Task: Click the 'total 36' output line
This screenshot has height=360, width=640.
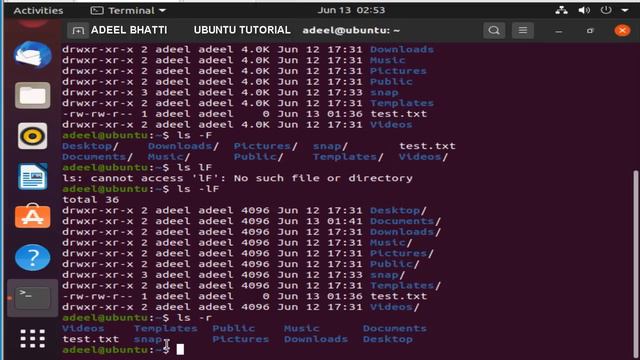Action: (91, 200)
